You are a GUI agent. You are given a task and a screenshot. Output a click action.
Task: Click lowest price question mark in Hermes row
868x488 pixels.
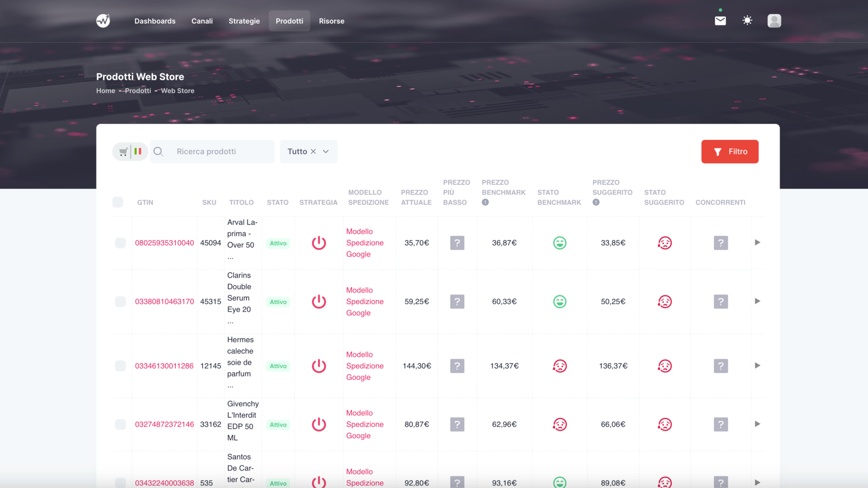[x=457, y=366]
